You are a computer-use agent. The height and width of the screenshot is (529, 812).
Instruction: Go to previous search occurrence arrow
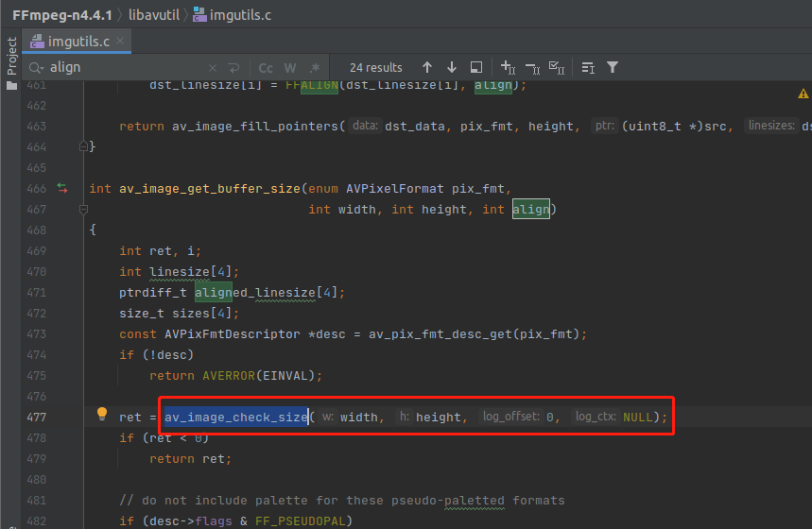[x=427, y=68]
